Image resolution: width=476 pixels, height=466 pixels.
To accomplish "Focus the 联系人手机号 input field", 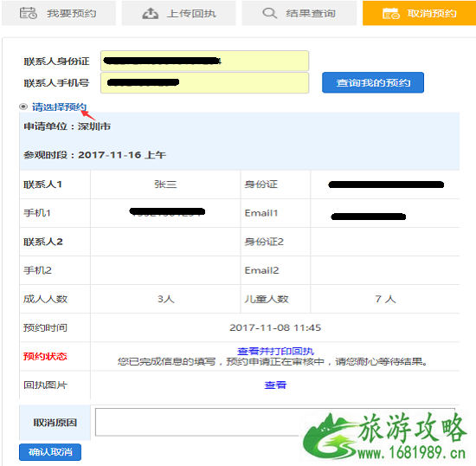I will click(x=204, y=82).
